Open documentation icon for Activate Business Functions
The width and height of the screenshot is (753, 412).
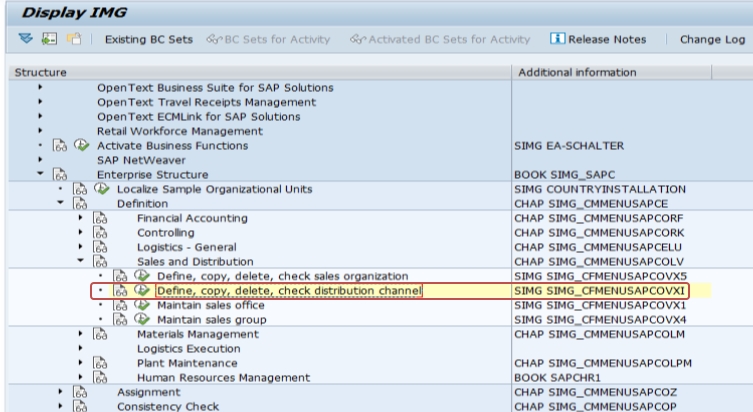pos(60,145)
